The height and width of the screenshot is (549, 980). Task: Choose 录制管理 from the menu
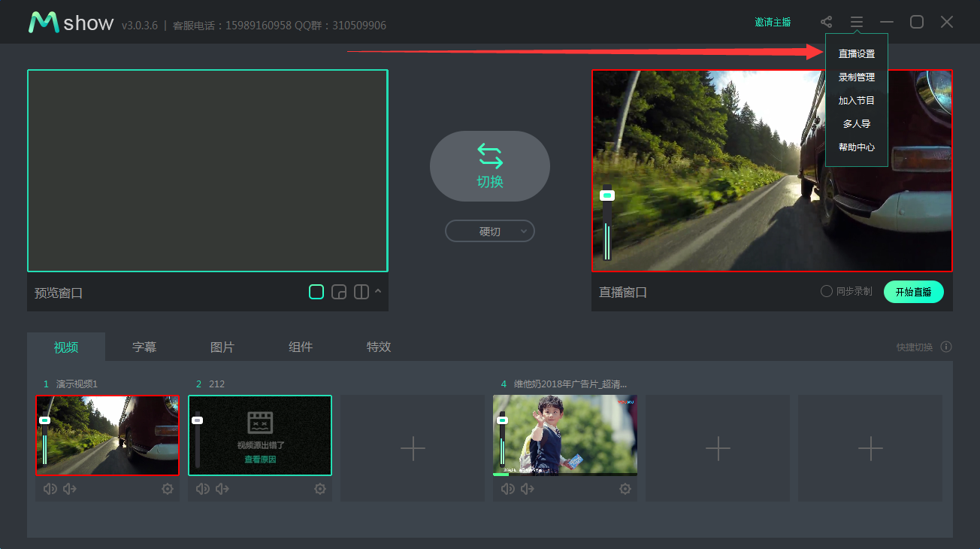pyautogui.click(x=857, y=77)
